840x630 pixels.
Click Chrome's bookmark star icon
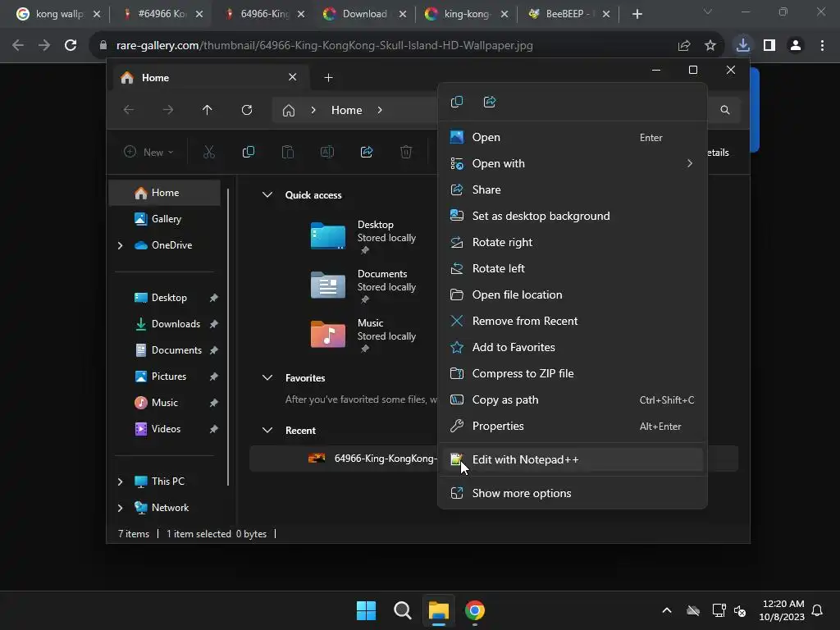[710, 46]
